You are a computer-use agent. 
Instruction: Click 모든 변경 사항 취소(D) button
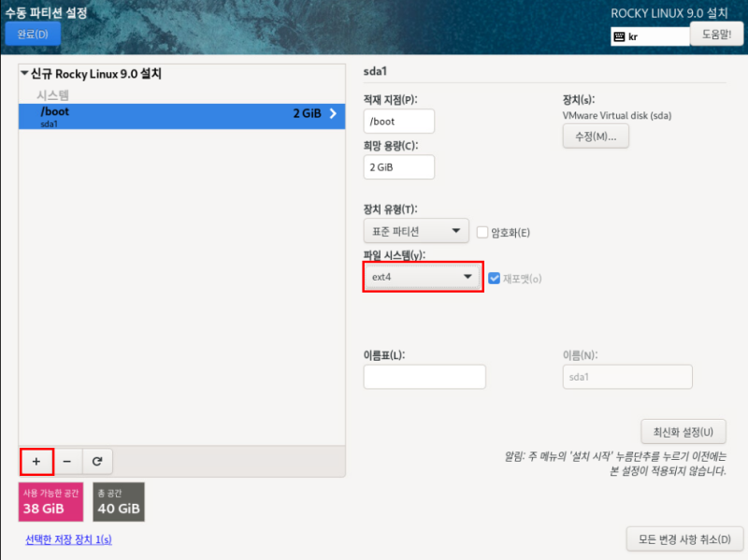point(684,539)
